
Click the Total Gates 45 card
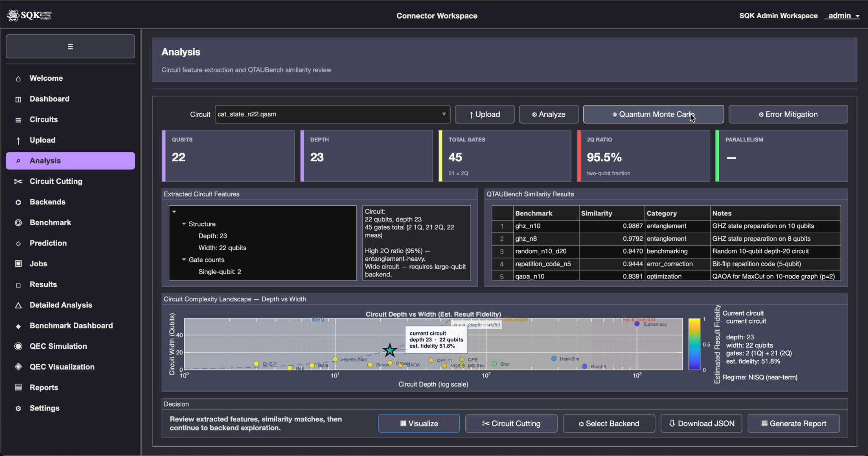[505, 156]
